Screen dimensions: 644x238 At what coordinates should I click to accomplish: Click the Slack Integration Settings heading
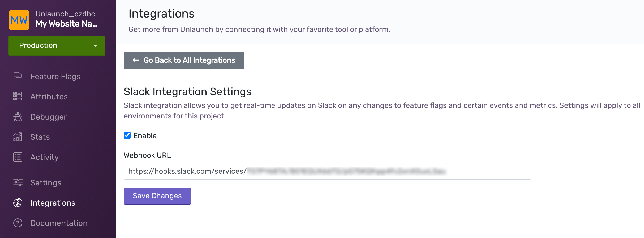tap(187, 92)
